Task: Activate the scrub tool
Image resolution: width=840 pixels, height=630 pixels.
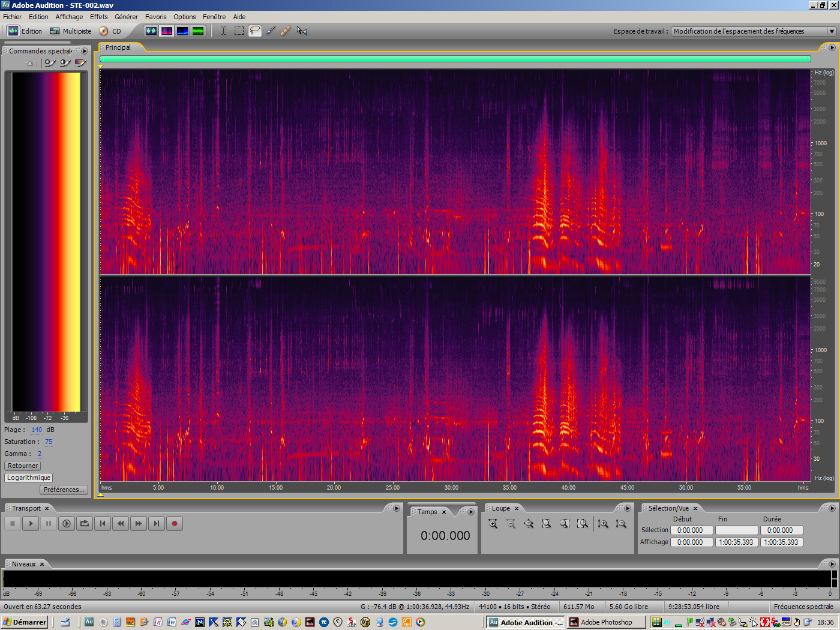Action: point(302,31)
